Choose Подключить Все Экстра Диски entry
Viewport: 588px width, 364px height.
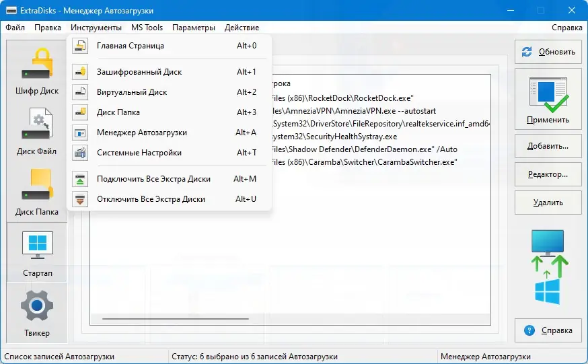click(x=169, y=179)
